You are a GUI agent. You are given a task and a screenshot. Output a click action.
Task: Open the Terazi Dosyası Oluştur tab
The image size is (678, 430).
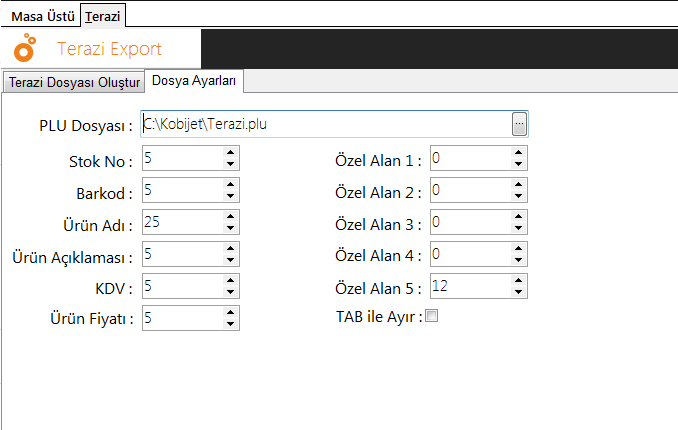pyautogui.click(x=74, y=82)
